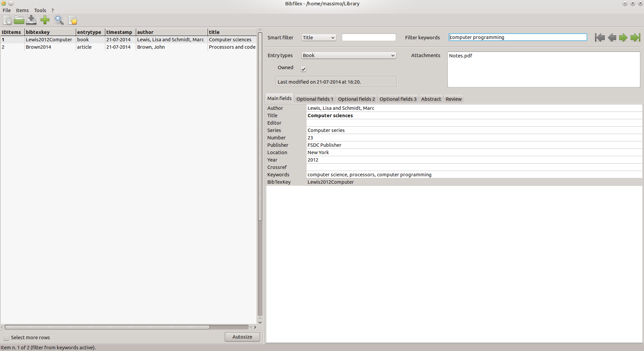644x351 pixels.
Task: Open the File menu
Action: pos(7,10)
